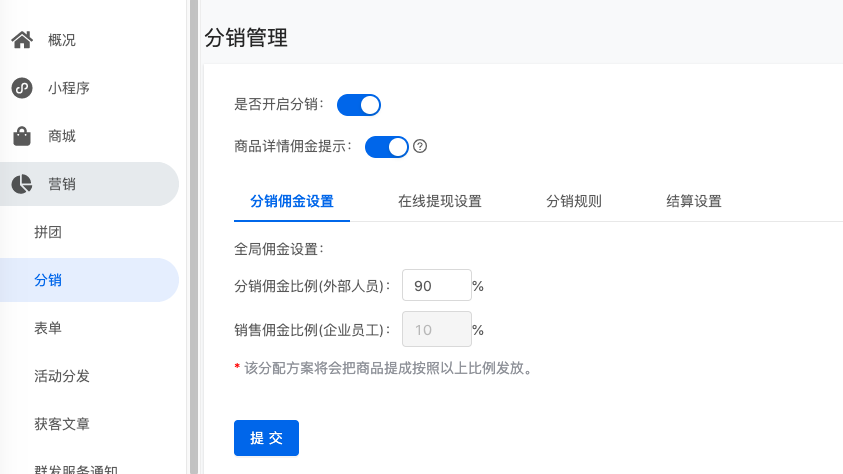The height and width of the screenshot is (474, 843).
Task: Collapse the 营销 sidebar menu
Action: pyautogui.click(x=89, y=184)
